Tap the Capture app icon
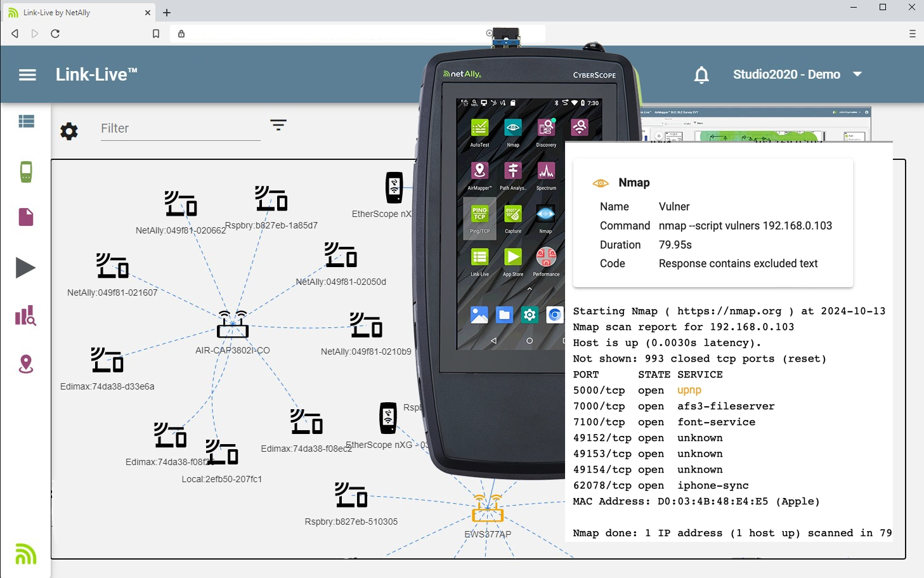Viewport: 924px width, 578px height. click(513, 214)
